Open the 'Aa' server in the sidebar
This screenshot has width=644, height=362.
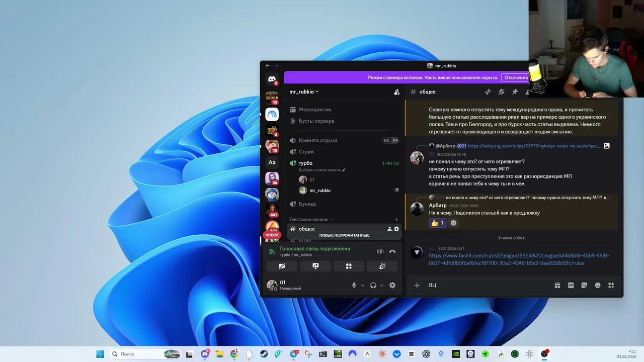pyautogui.click(x=272, y=162)
